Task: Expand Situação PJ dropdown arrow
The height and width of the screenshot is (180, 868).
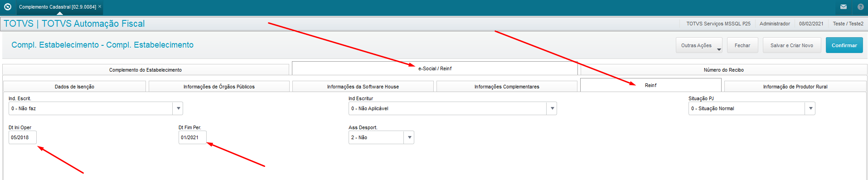Action: point(810,108)
